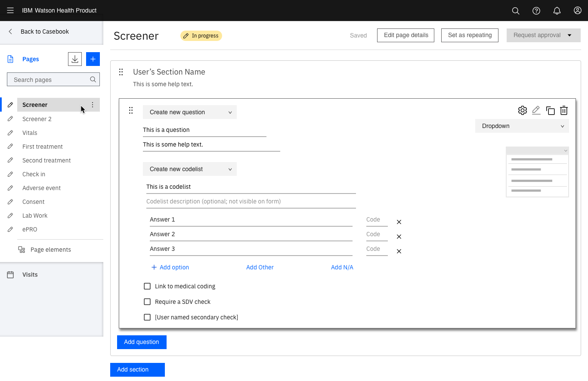Select Vitals page in sidebar
This screenshot has height=381, width=588.
(30, 133)
